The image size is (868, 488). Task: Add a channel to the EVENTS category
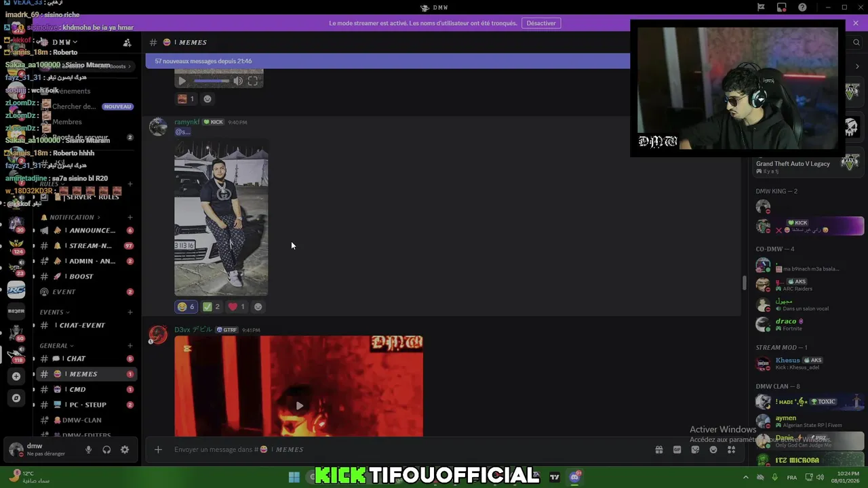(130, 312)
